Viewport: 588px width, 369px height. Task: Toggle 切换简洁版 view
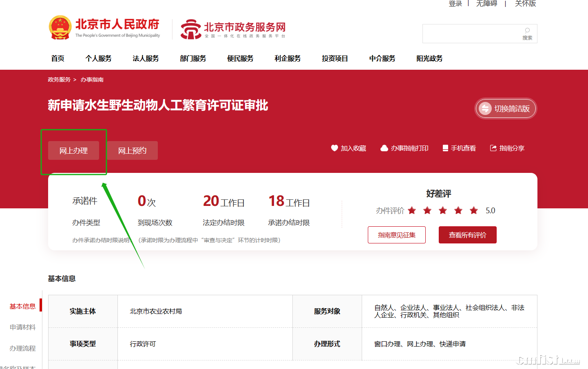tap(506, 109)
